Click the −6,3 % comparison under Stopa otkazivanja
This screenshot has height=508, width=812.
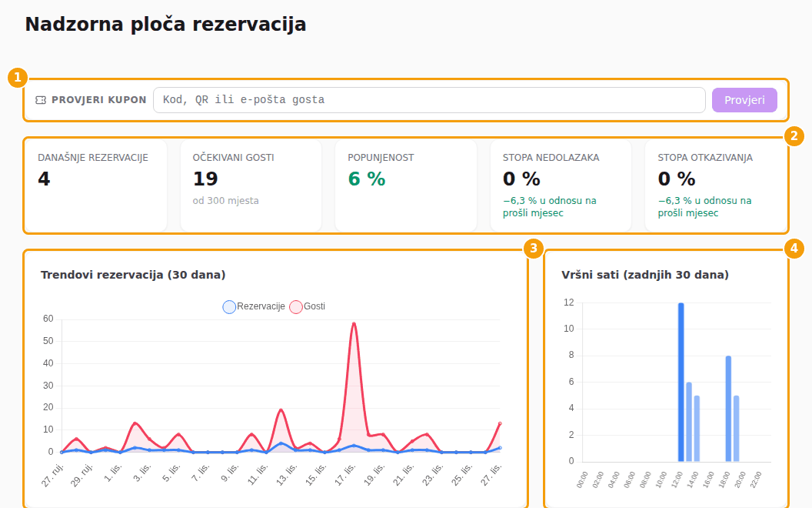pos(705,207)
